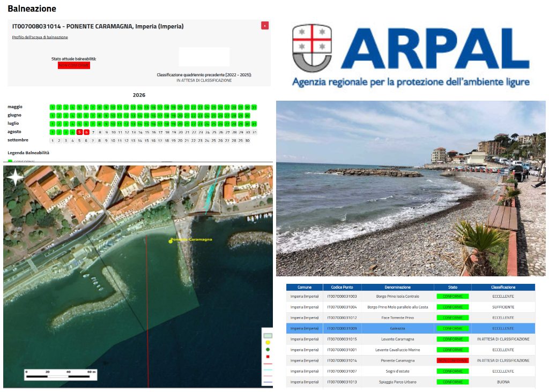Select the Levante Caramagna row

(411, 339)
